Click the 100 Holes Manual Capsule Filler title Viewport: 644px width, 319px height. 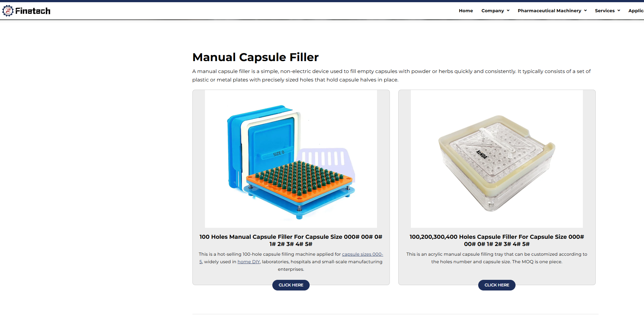tap(291, 240)
